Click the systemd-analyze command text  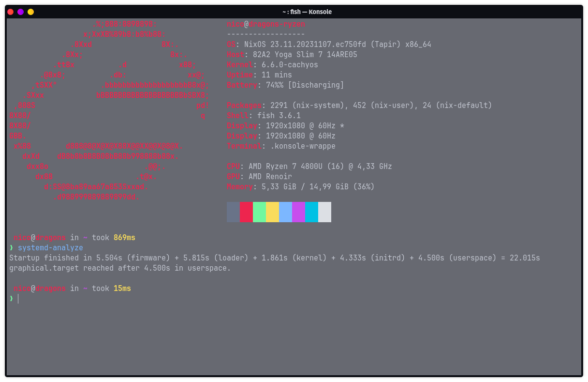[x=50, y=248]
